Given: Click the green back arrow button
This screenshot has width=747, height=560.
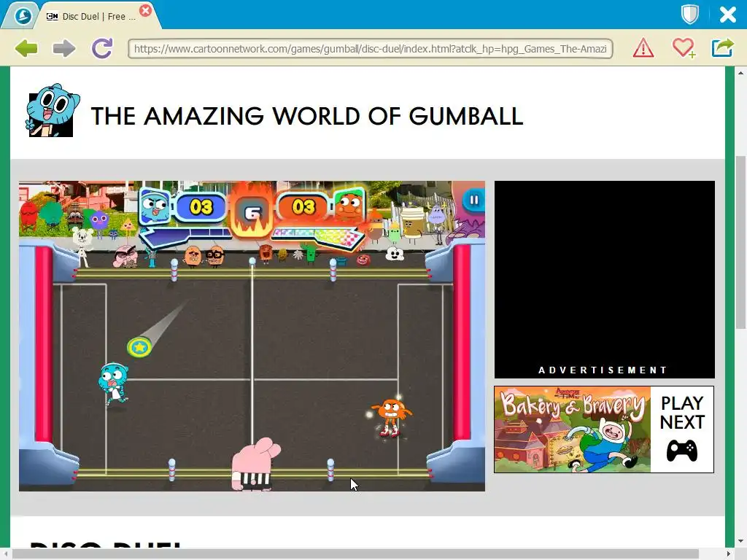Looking at the screenshot, I should click(26, 48).
